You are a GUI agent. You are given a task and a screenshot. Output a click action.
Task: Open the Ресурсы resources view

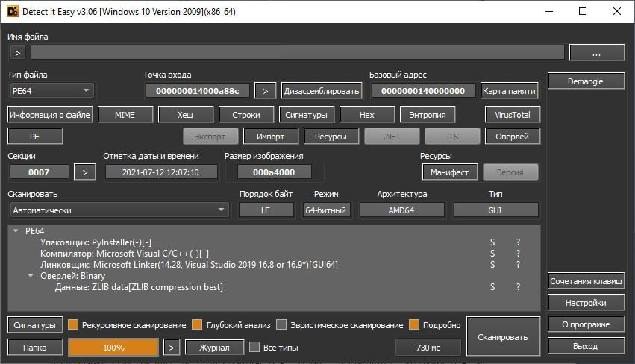click(x=331, y=136)
